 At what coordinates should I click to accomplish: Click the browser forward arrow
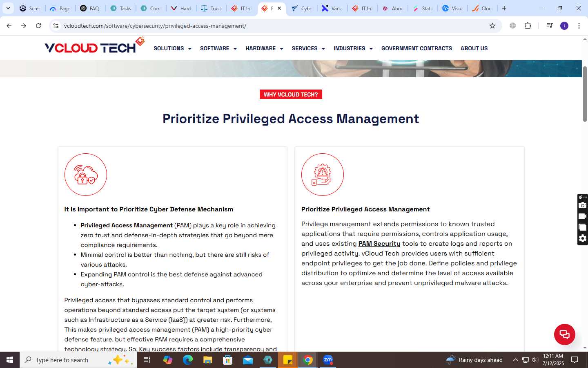click(24, 26)
